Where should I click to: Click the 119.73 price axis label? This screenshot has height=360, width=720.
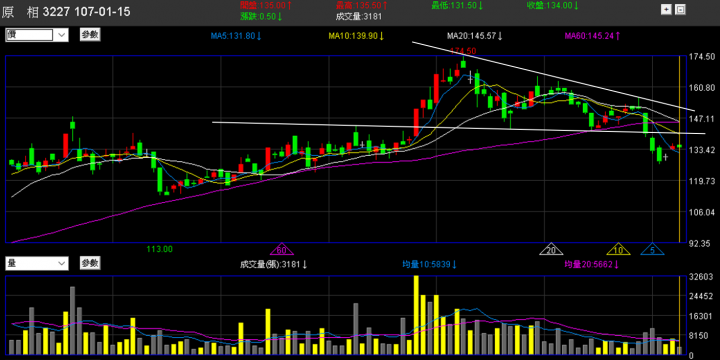(702, 181)
